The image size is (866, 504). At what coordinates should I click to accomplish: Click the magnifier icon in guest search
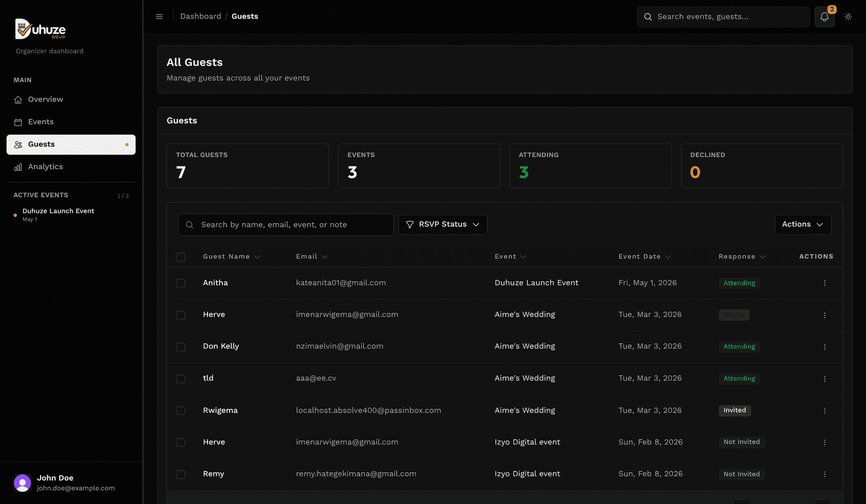click(189, 225)
